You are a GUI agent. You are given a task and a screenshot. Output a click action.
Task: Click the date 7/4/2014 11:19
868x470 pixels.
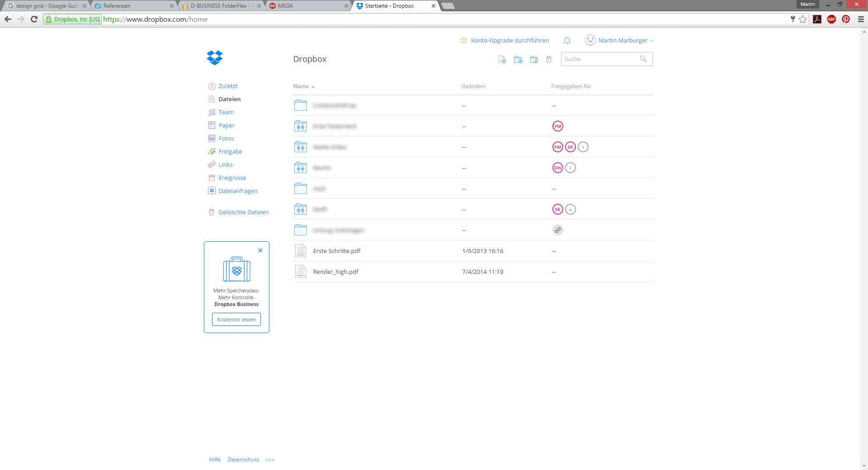(x=482, y=272)
